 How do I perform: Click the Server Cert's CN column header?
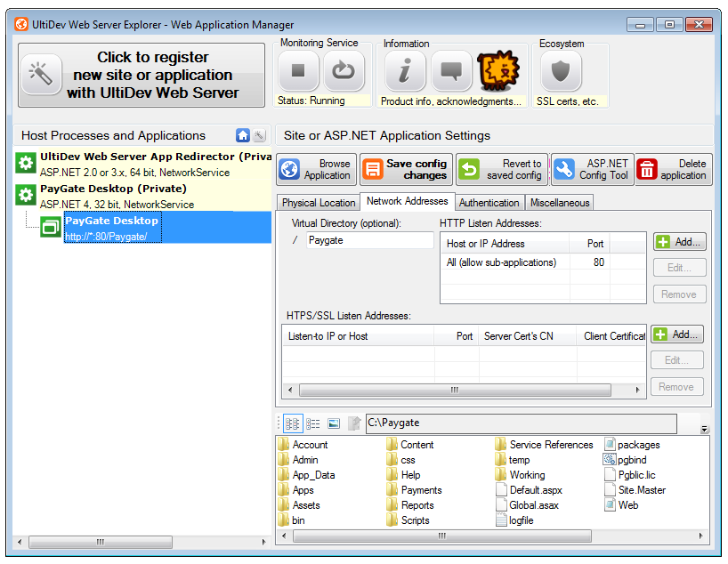coord(528,336)
